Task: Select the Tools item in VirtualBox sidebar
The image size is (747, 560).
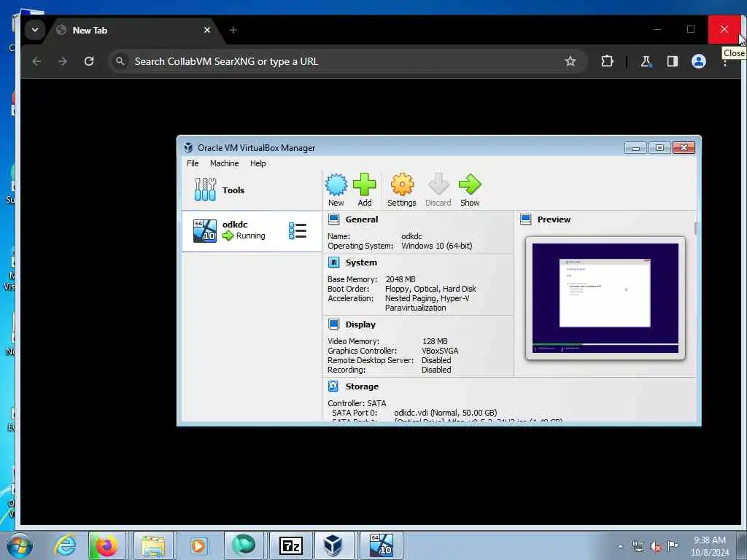Action: pyautogui.click(x=252, y=190)
